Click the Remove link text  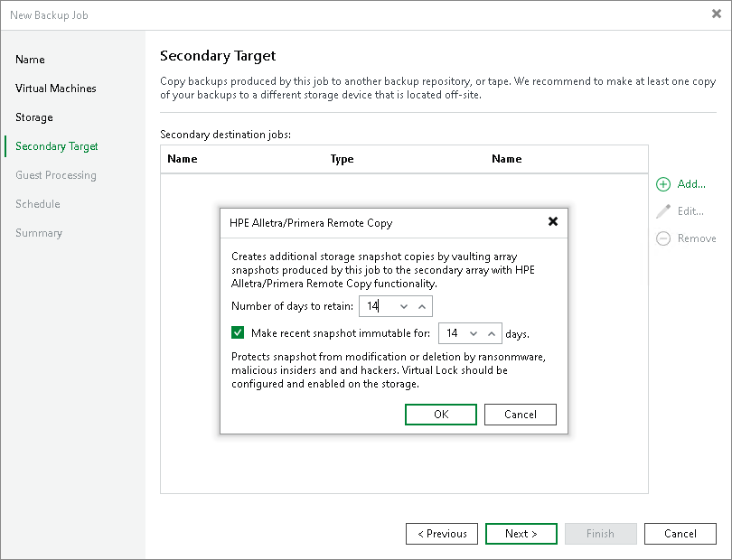(697, 238)
